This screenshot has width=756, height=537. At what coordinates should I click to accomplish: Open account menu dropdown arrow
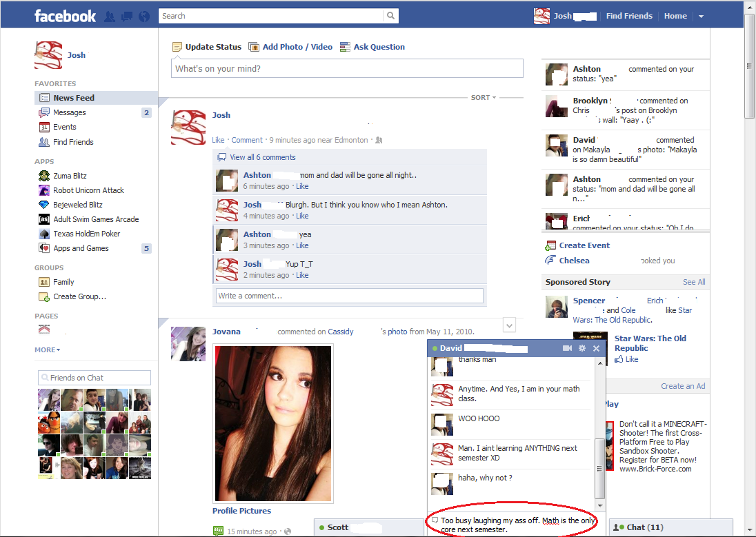click(701, 17)
